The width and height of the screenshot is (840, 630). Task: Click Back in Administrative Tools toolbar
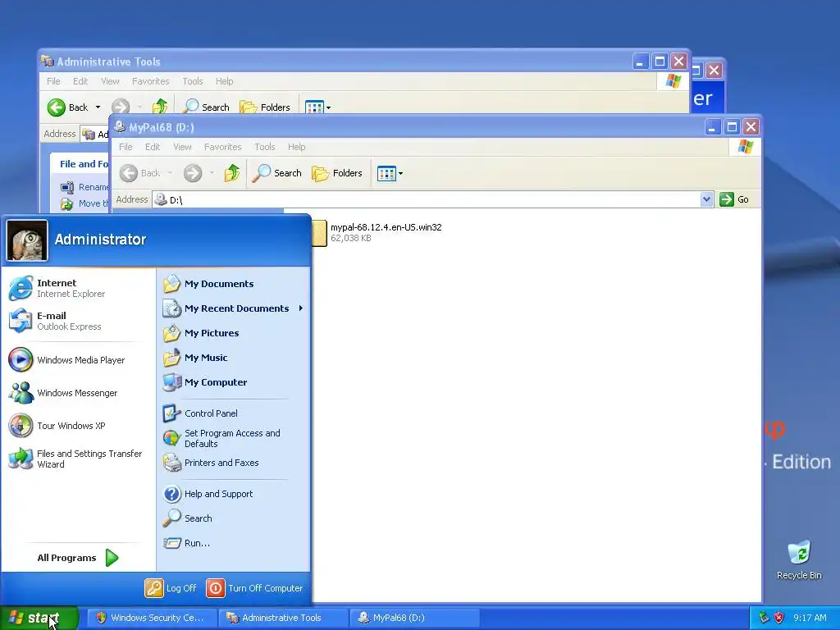[x=67, y=107]
